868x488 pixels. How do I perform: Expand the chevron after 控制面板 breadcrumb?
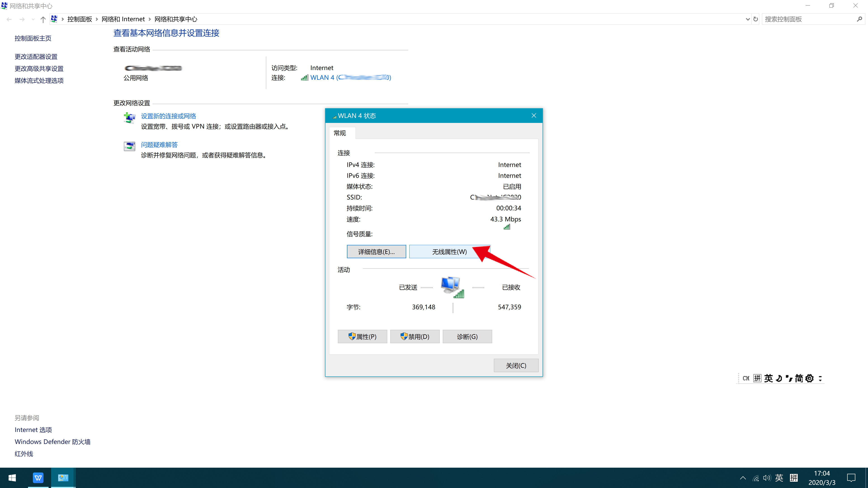click(x=97, y=19)
